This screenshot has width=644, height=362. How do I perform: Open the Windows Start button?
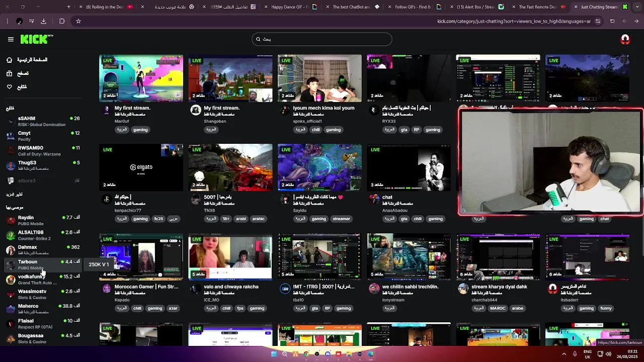(x=274, y=354)
